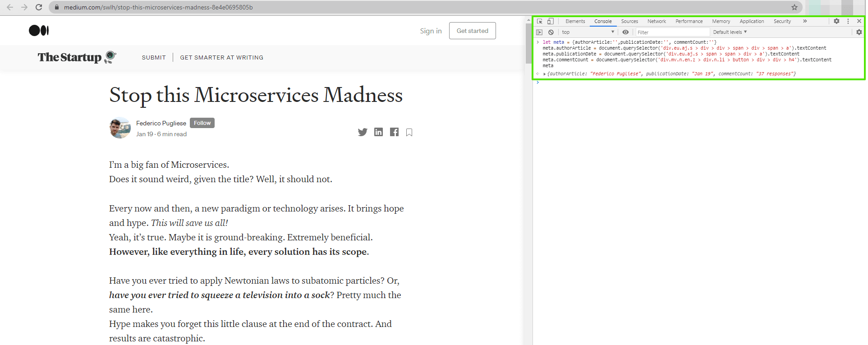
Task: Click the site padlock icon in address bar
Action: (x=56, y=7)
